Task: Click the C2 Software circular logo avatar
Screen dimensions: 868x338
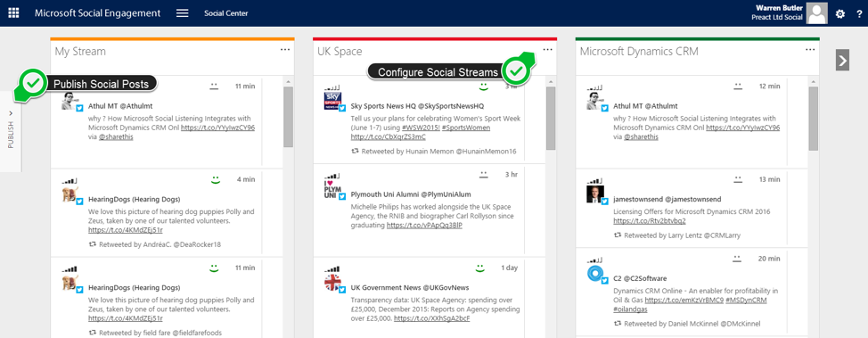Action: (x=594, y=274)
